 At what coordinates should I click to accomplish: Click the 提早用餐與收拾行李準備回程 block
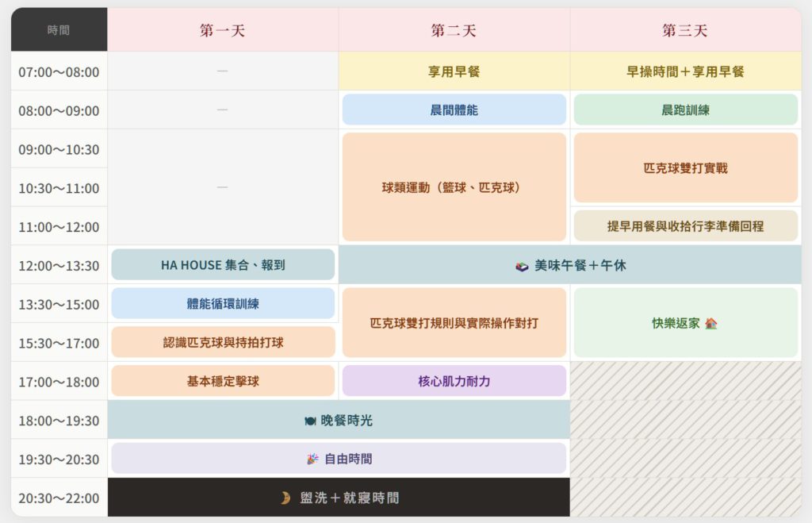pos(685,226)
